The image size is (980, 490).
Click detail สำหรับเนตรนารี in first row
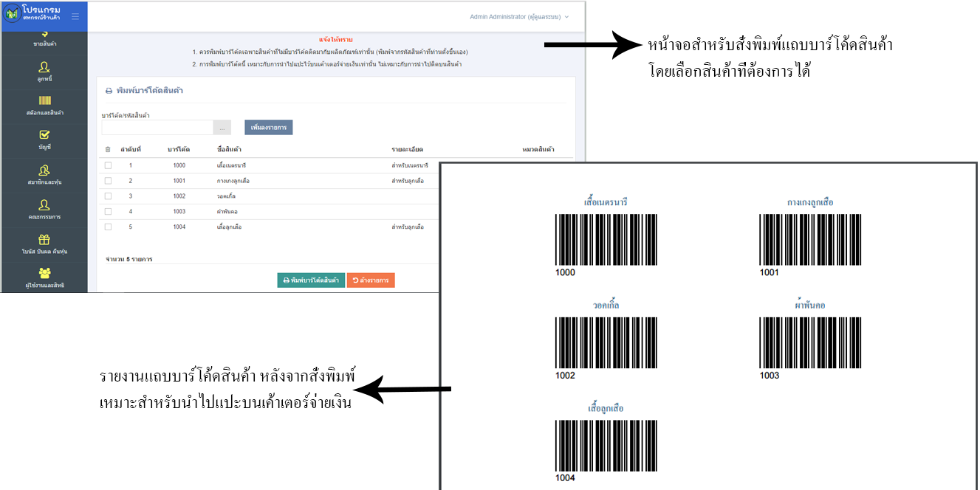click(x=410, y=165)
